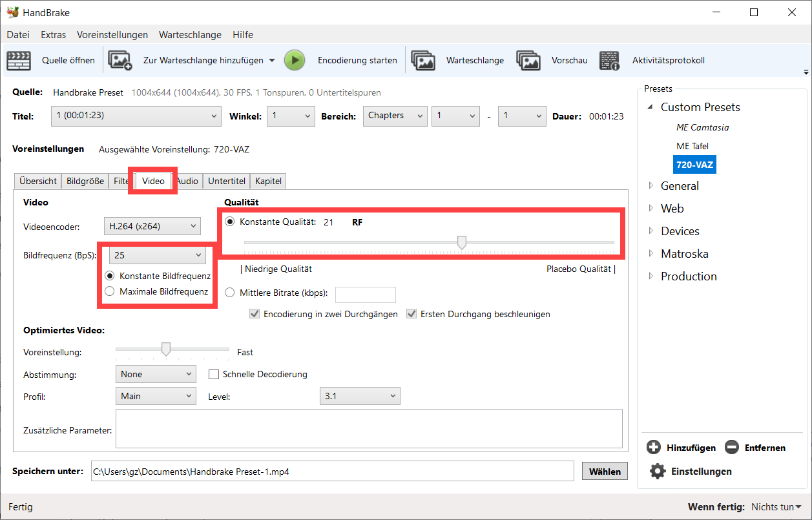Switch to the Kapitel tab
812x520 pixels.
(268, 182)
